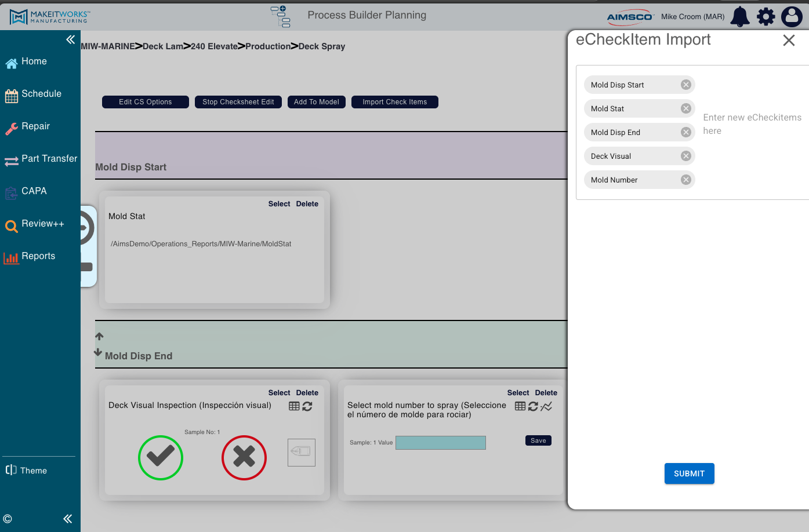Mark Deck Visual Inspection as fail
Viewport: 809px width, 532px height.
(x=244, y=458)
